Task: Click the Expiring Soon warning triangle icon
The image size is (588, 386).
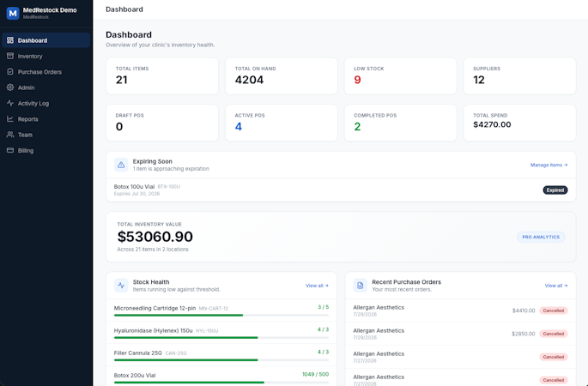Action: 121,165
